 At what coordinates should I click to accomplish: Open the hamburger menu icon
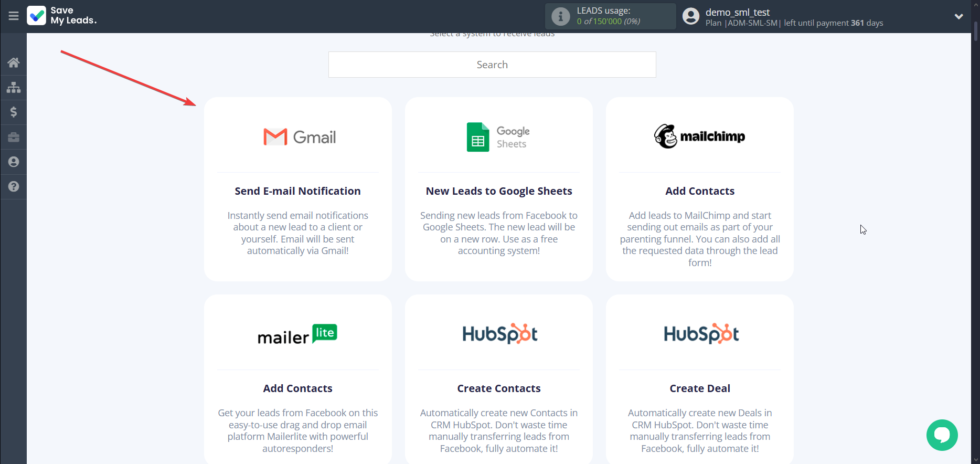[x=14, y=16]
